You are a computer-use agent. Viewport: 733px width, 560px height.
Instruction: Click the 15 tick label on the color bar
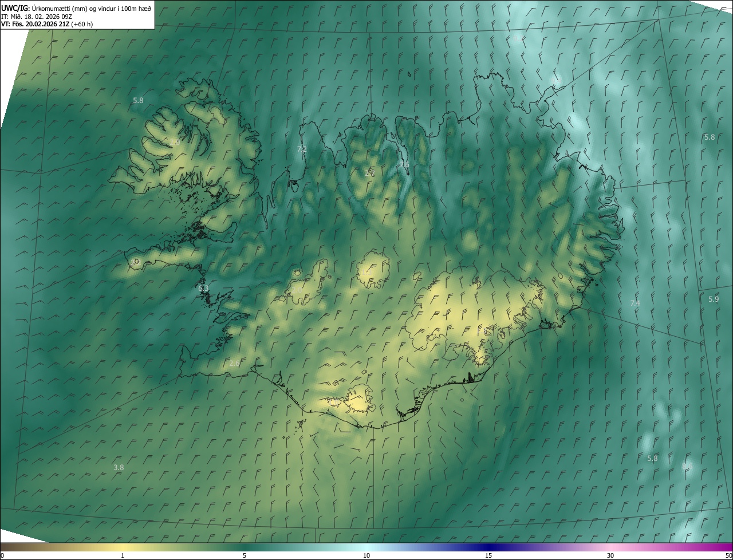click(x=488, y=555)
